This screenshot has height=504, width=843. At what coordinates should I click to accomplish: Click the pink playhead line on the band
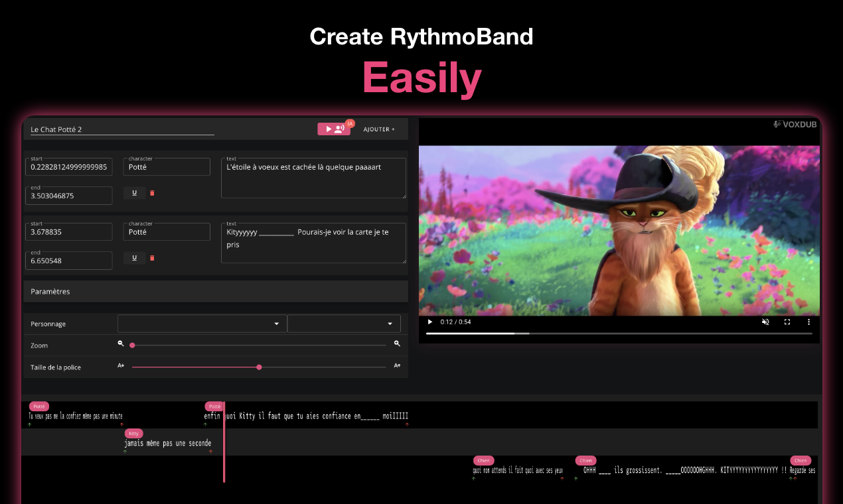pyautogui.click(x=224, y=442)
